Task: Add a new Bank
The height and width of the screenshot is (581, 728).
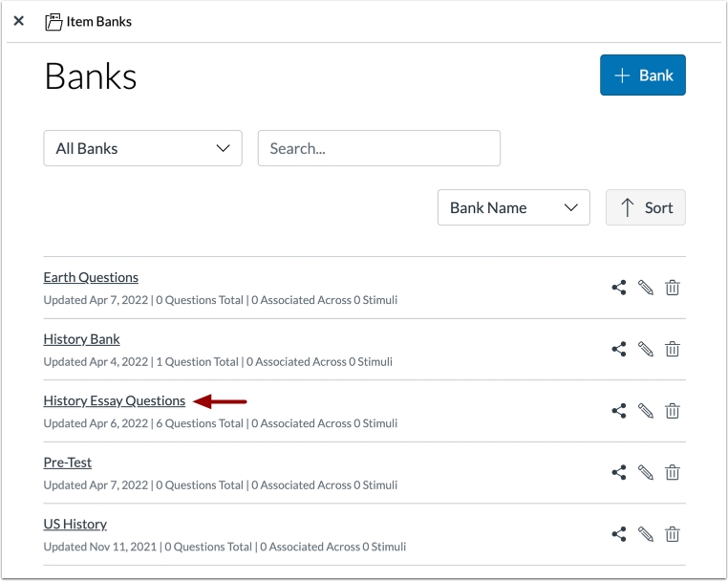Action: pyautogui.click(x=642, y=75)
